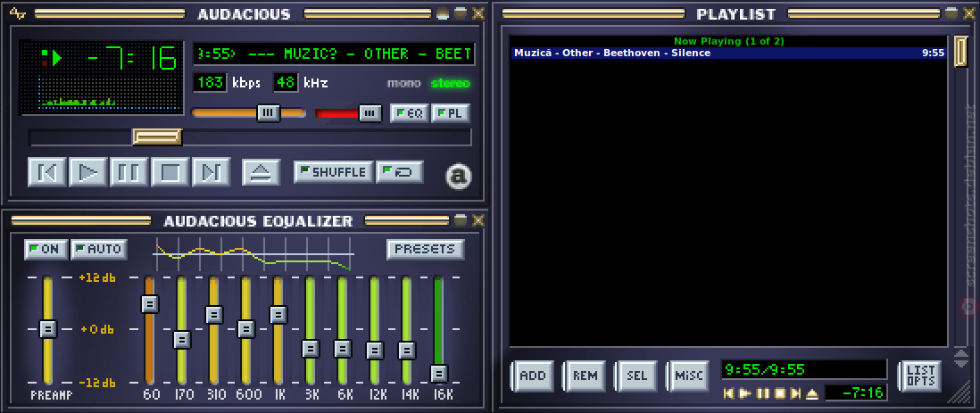Image resolution: width=980 pixels, height=413 pixels.
Task: Click mini Pause button in playlist
Action: pyautogui.click(x=762, y=393)
